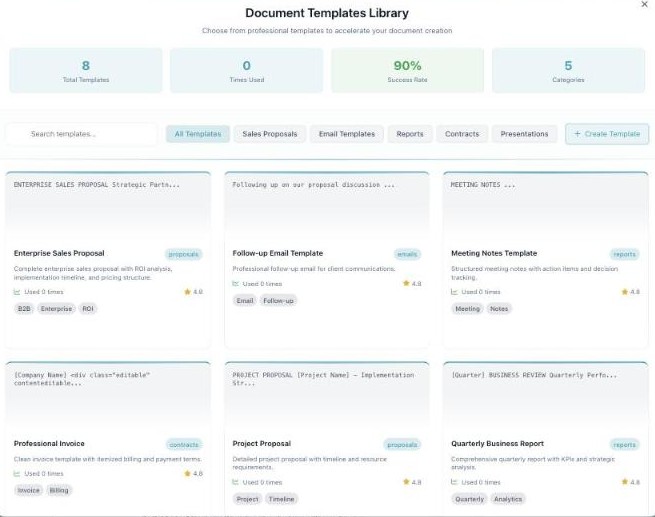Click the Create Template button
The width and height of the screenshot is (655, 517).
(x=607, y=134)
